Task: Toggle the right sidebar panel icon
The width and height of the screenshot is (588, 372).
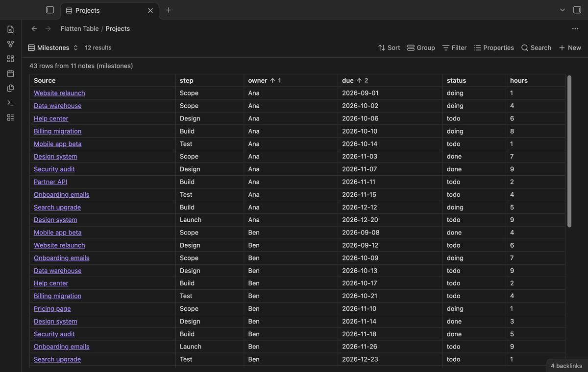Action: click(577, 10)
